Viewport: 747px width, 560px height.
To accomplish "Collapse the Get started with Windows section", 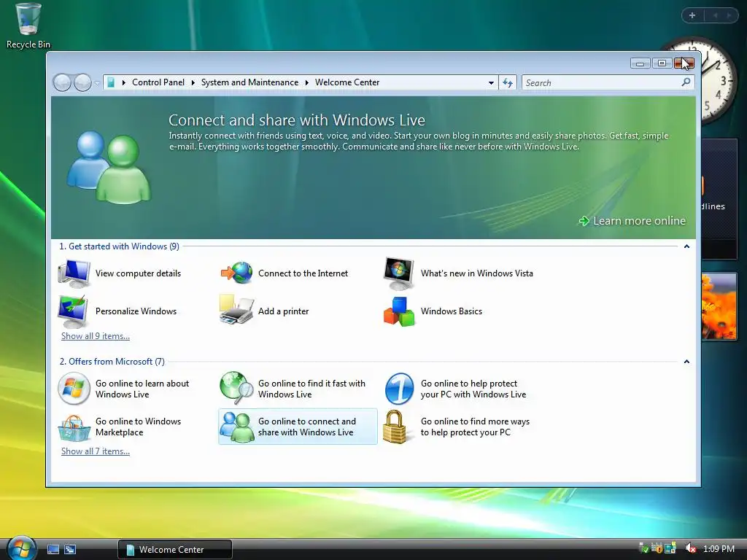I will tap(686, 246).
